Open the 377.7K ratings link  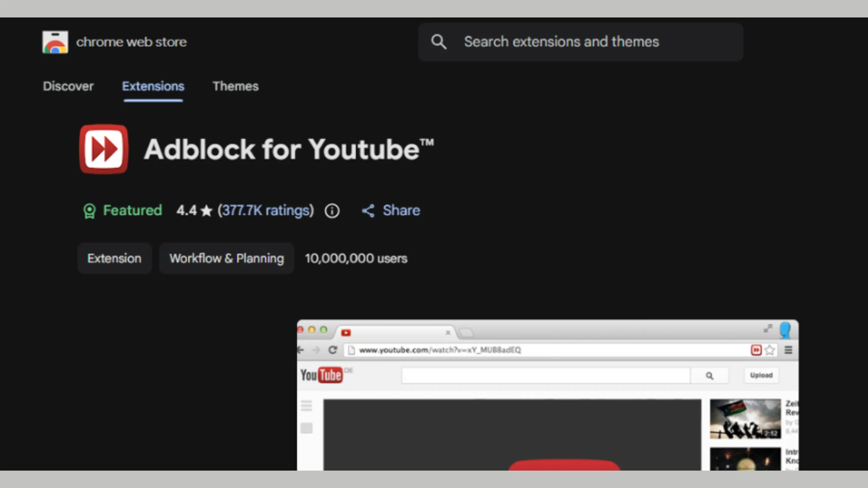click(266, 211)
